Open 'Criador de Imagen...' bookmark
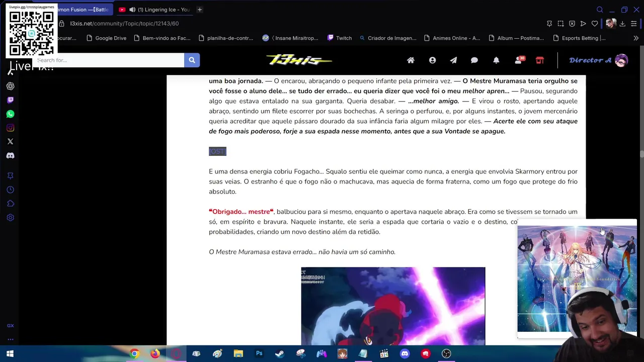Screen dimensions: 644x362 click(387, 38)
